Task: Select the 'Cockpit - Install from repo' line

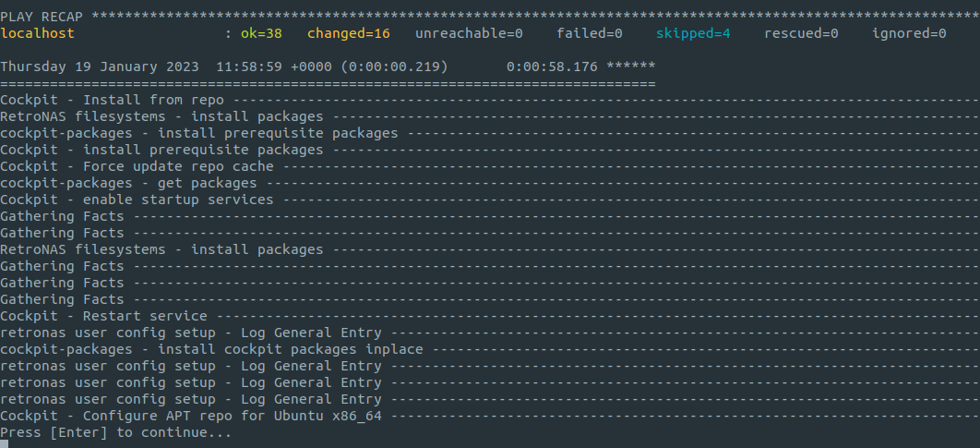Action: click(112, 100)
